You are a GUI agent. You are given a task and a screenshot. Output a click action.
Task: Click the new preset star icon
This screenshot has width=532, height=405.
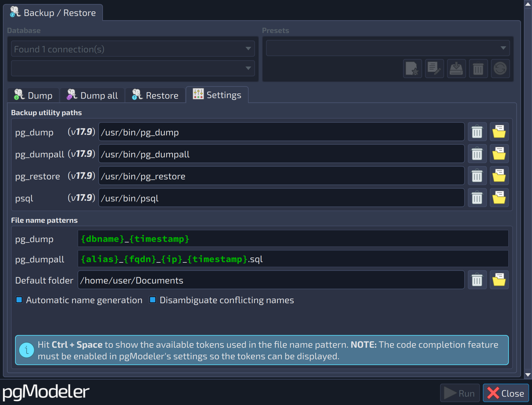pos(413,69)
